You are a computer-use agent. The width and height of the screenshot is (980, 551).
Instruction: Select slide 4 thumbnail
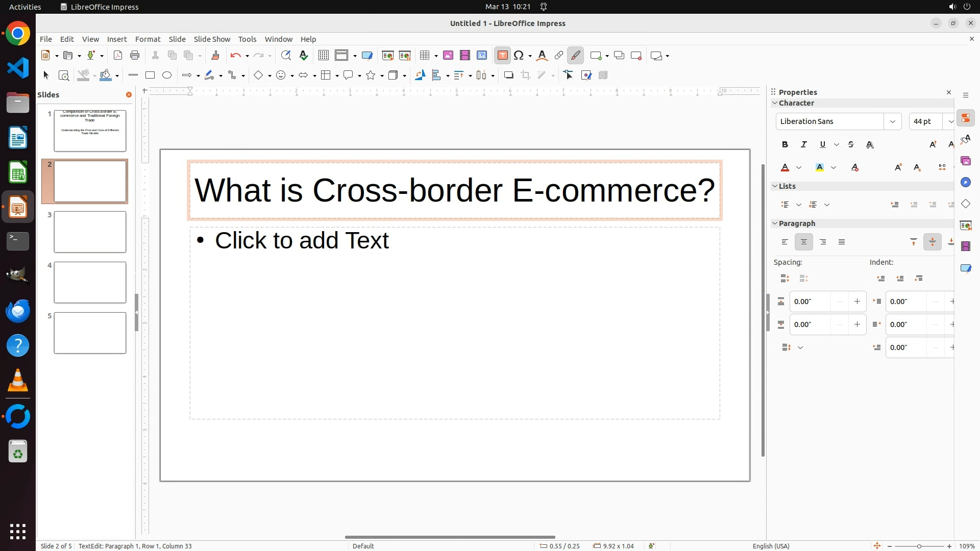(x=90, y=283)
